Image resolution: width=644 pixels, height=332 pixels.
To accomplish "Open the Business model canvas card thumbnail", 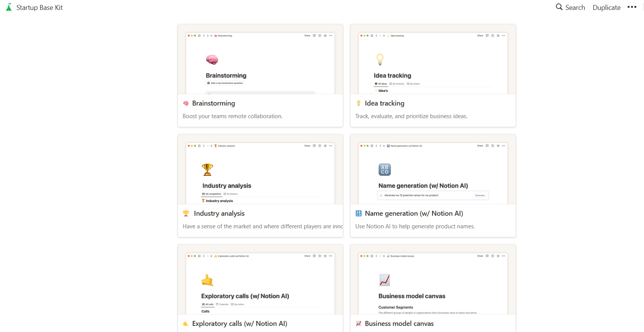I will (x=433, y=279).
